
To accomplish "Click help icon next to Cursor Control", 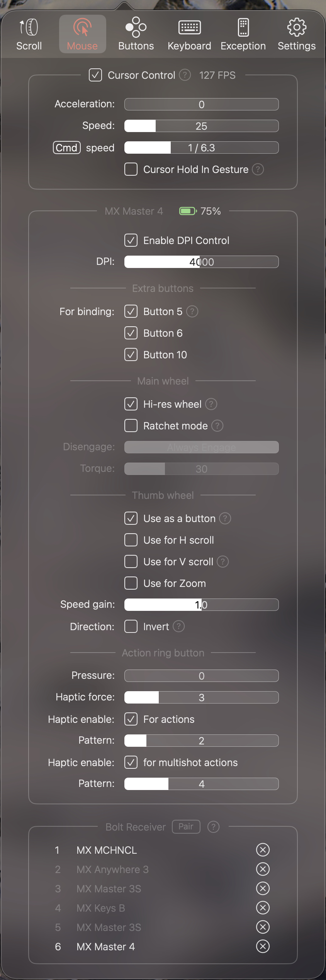I will point(185,75).
